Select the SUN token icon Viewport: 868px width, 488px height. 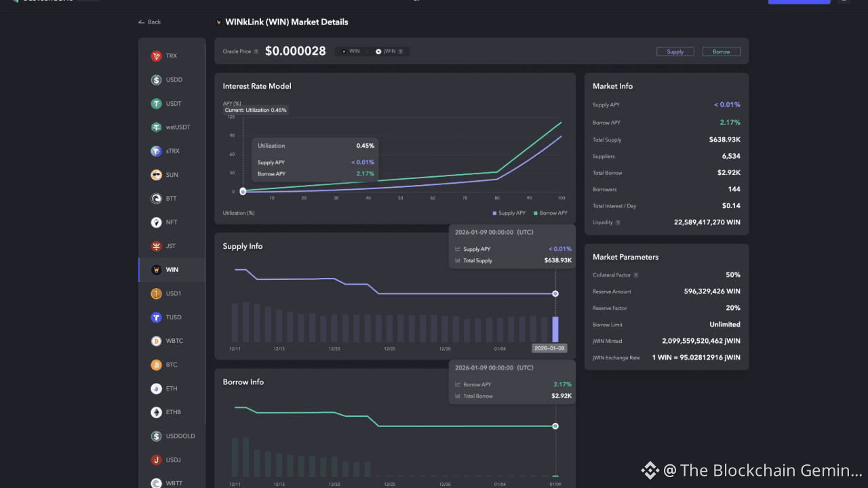click(156, 175)
